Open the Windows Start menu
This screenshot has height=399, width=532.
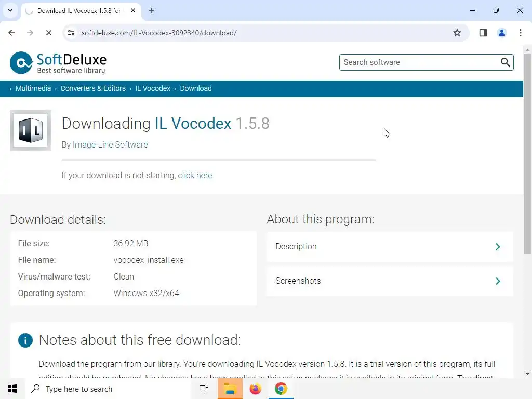(12, 389)
